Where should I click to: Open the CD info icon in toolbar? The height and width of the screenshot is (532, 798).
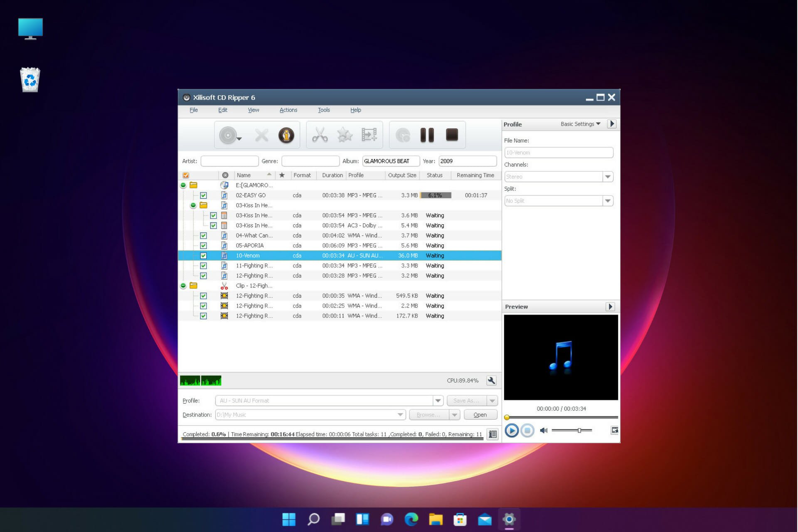tap(286, 135)
